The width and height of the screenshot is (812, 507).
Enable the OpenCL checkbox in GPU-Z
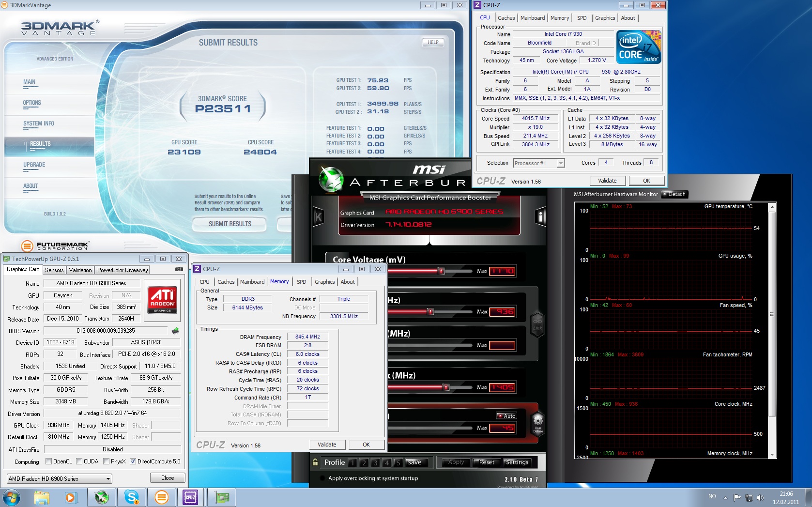point(48,461)
